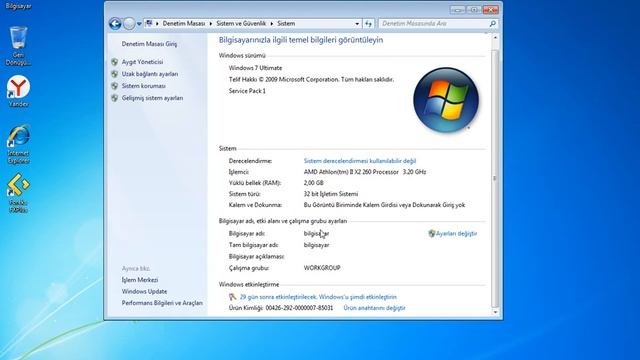Screen dimensions: 640x360
Task: Maximize the Sistem window
Action: (x=474, y=9)
